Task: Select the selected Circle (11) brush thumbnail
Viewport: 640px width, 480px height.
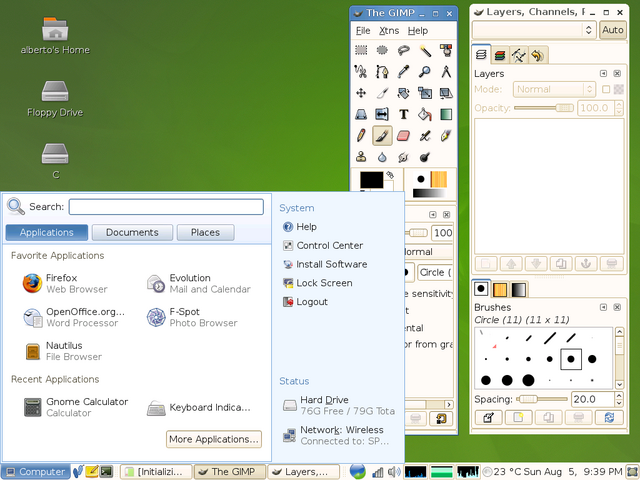Action: (571, 359)
